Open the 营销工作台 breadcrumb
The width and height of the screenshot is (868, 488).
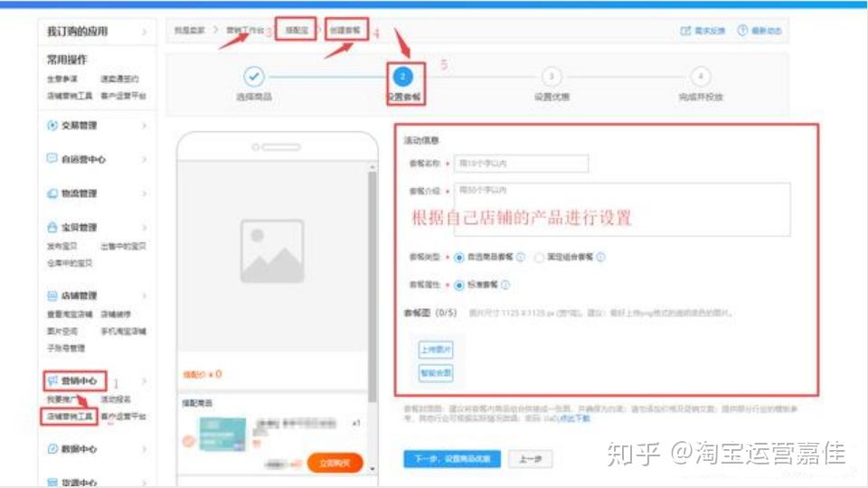(x=245, y=30)
